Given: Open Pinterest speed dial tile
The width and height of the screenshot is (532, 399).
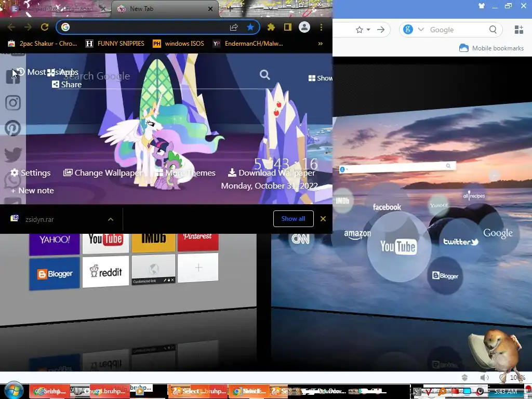Looking at the screenshot, I should click(198, 242).
